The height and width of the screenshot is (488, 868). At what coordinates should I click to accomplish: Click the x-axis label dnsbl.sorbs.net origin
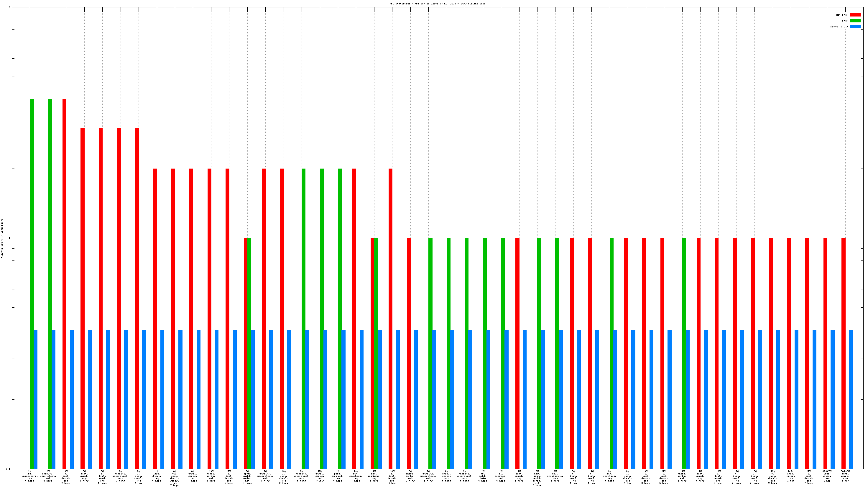click(x=320, y=476)
